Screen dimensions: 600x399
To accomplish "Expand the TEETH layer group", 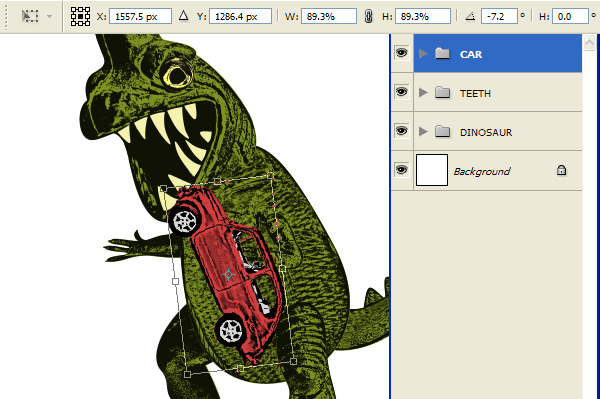I will pos(423,93).
